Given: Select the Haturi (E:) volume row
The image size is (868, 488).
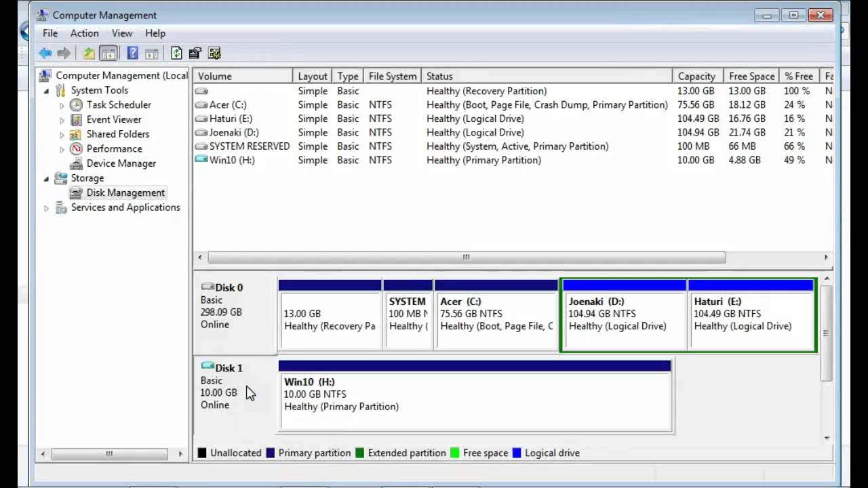Looking at the screenshot, I should tap(513, 119).
